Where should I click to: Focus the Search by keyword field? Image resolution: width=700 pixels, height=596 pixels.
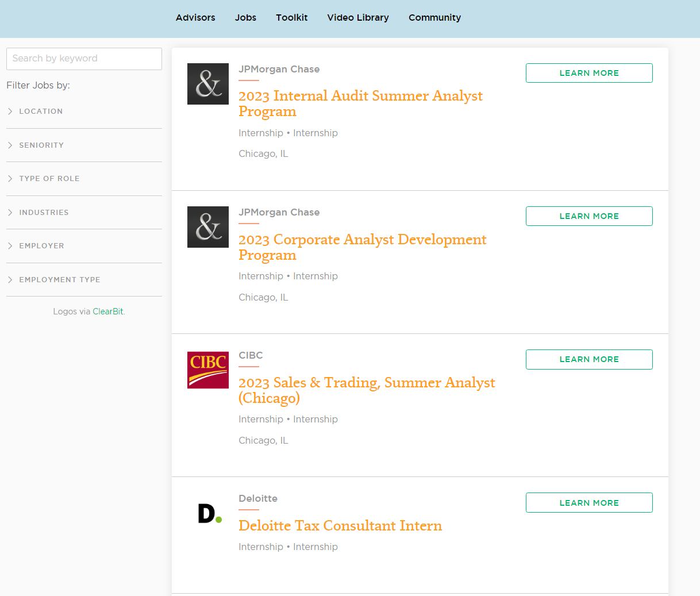(84, 59)
